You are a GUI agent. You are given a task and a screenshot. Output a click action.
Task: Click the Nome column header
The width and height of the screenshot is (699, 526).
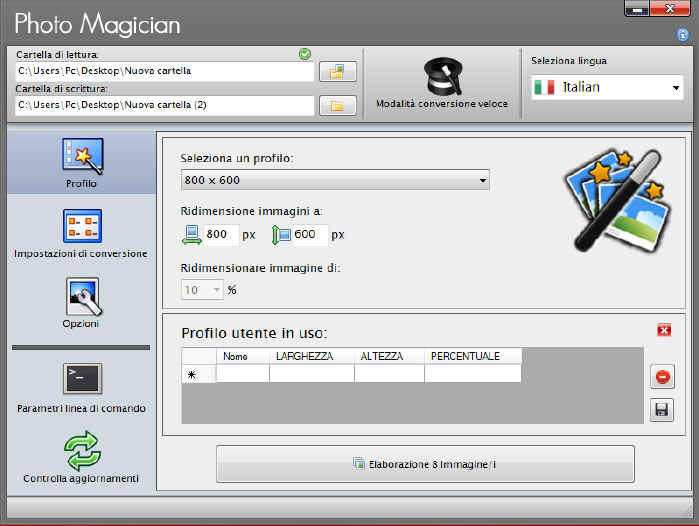pos(243,356)
